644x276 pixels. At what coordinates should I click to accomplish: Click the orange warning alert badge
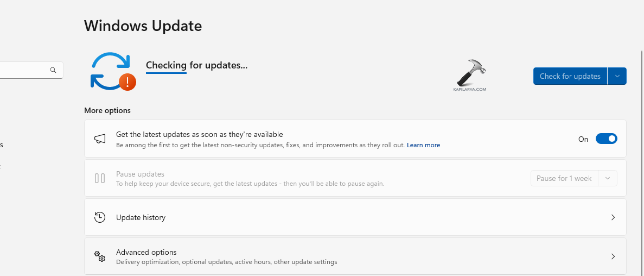127,82
